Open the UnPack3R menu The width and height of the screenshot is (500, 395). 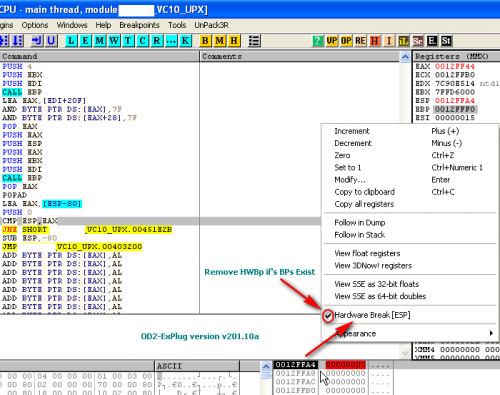[211, 25]
